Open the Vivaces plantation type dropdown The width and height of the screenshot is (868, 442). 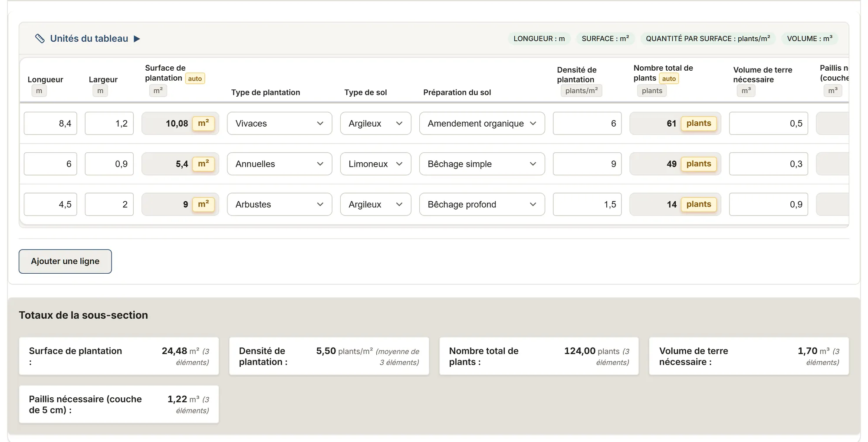(x=279, y=123)
